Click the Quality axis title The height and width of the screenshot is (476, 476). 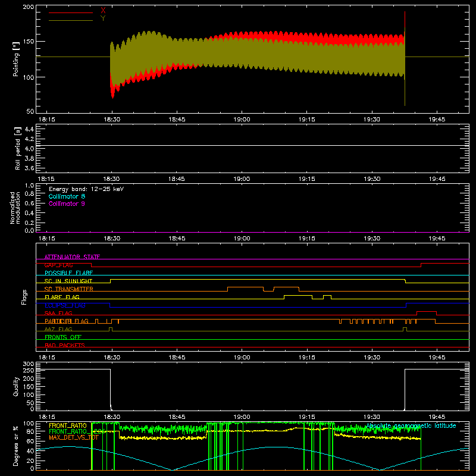click(16, 386)
